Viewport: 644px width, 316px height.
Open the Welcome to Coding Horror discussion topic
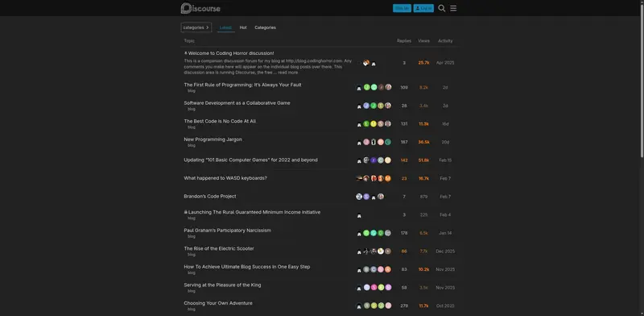[231, 53]
